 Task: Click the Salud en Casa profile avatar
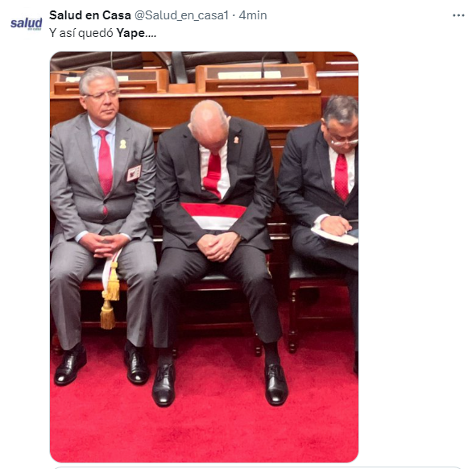point(27,23)
